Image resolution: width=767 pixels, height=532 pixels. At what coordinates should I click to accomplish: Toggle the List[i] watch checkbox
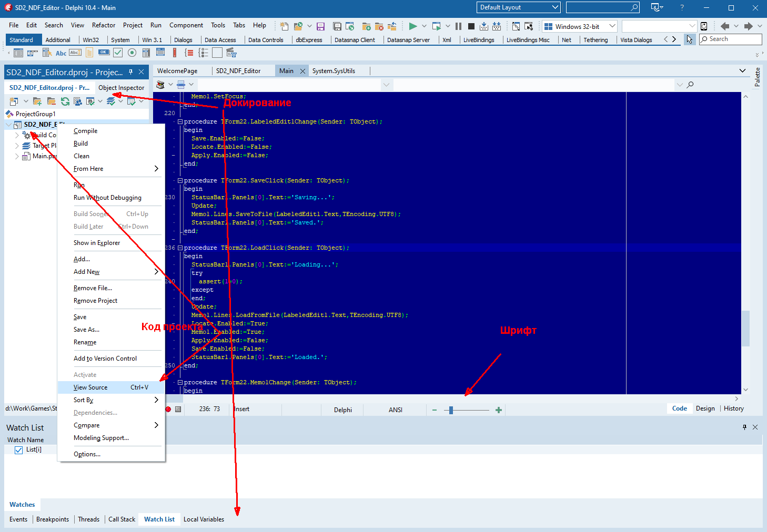[x=19, y=450]
